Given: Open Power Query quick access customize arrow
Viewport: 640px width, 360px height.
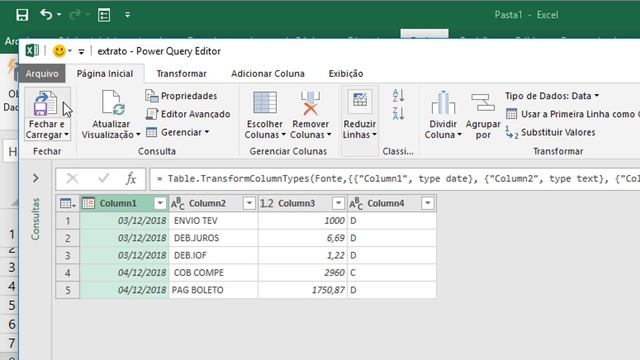Looking at the screenshot, I should tap(81, 51).
